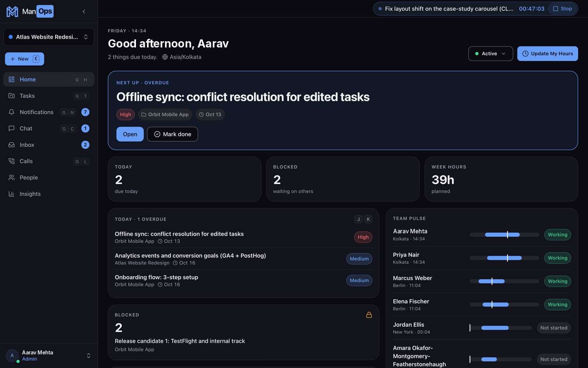Open Onboarding flow: 3-step setup task
Image resolution: width=588 pixels, height=368 pixels.
[243, 280]
